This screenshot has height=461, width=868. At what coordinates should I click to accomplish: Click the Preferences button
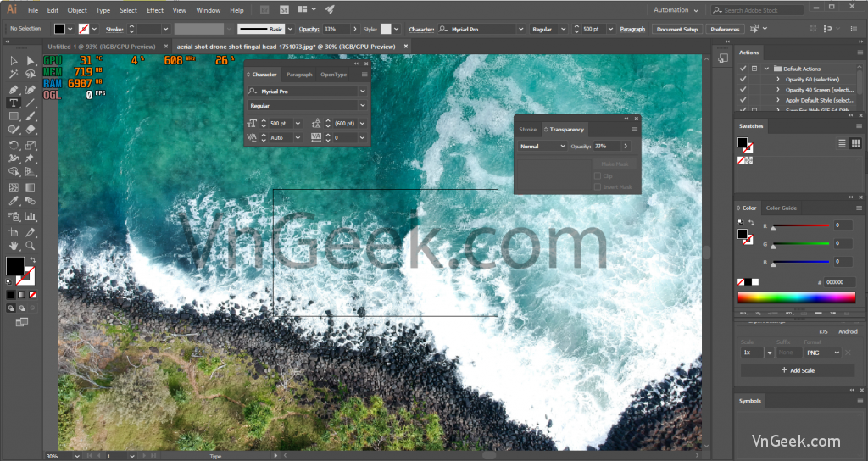(726, 30)
